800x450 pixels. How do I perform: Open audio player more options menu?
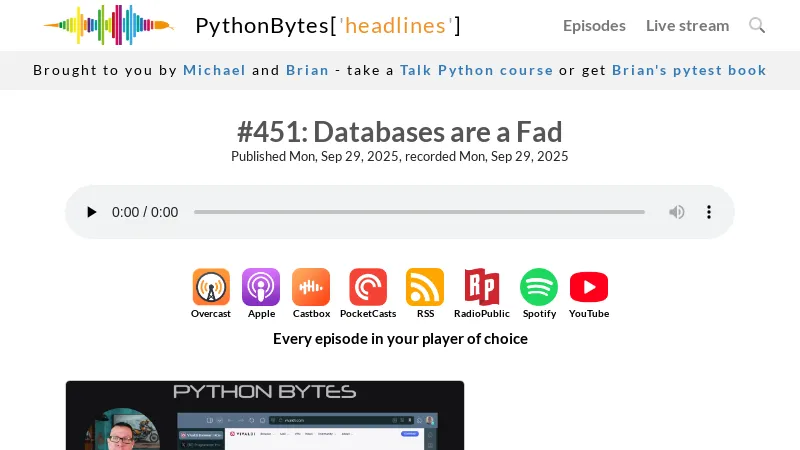709,212
